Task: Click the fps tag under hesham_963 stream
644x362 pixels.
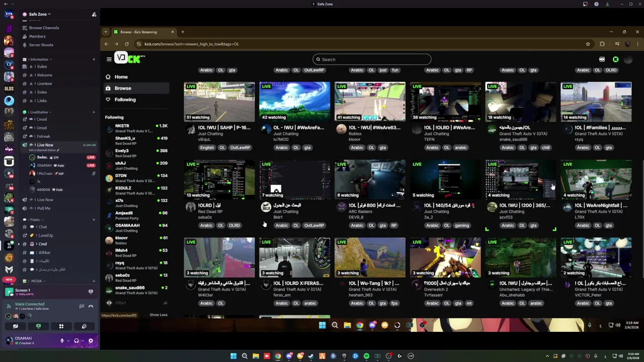Action: 394,303
